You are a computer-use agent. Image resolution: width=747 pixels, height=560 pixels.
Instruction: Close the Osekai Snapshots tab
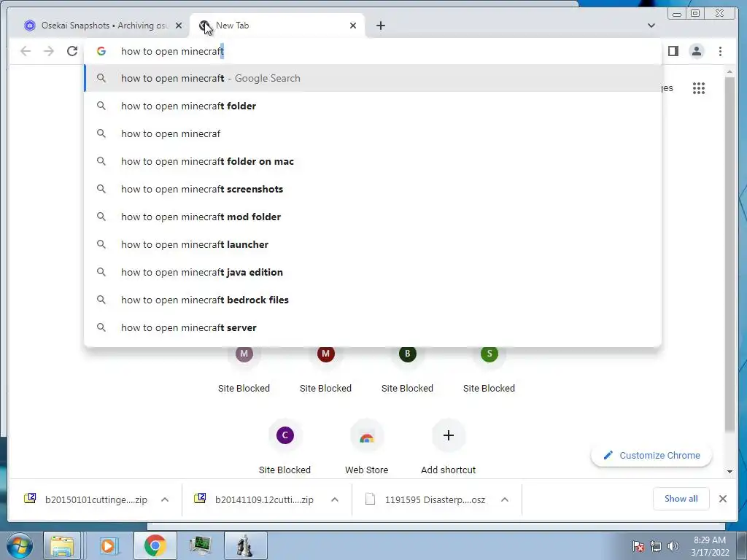pyautogui.click(x=179, y=26)
